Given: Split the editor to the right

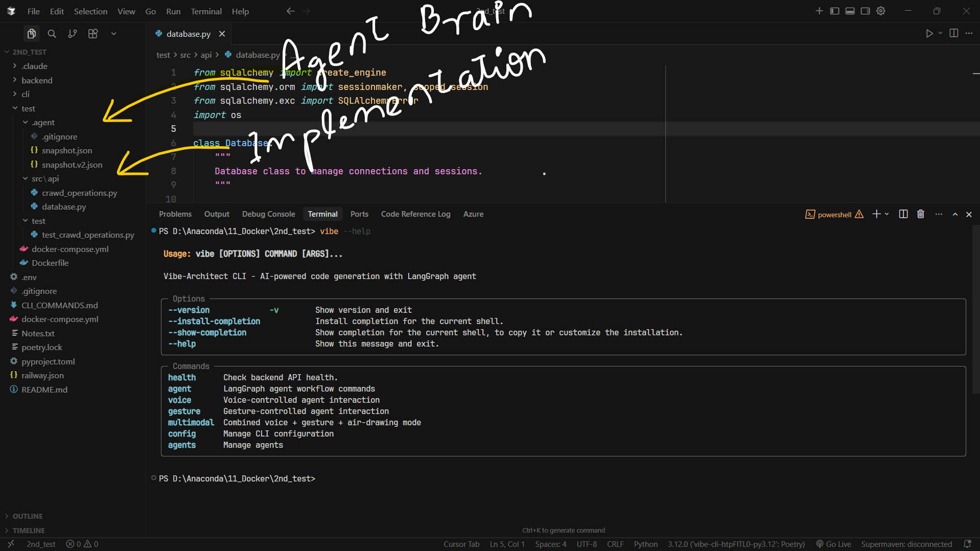Looking at the screenshot, I should (x=953, y=33).
